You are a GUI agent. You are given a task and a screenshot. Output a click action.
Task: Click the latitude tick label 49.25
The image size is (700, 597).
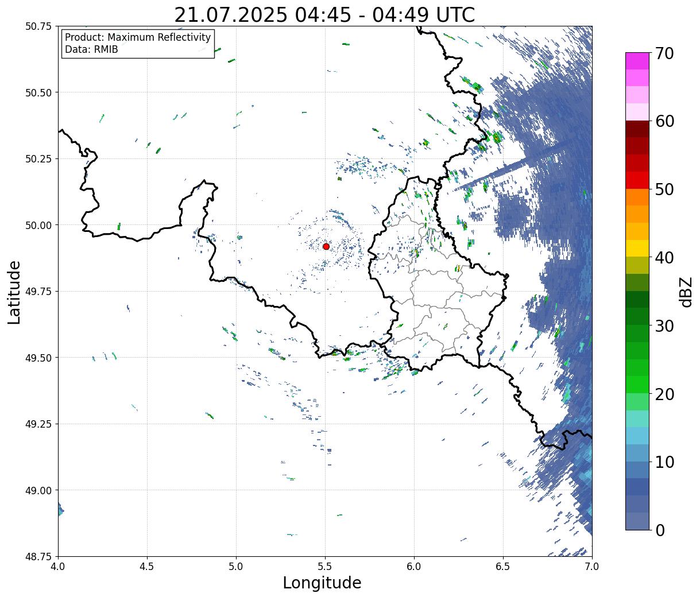(x=38, y=424)
